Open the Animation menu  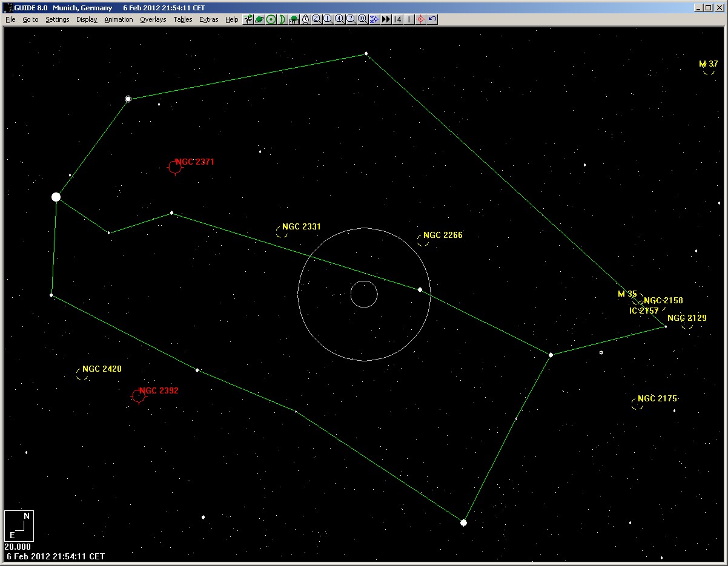[118, 19]
